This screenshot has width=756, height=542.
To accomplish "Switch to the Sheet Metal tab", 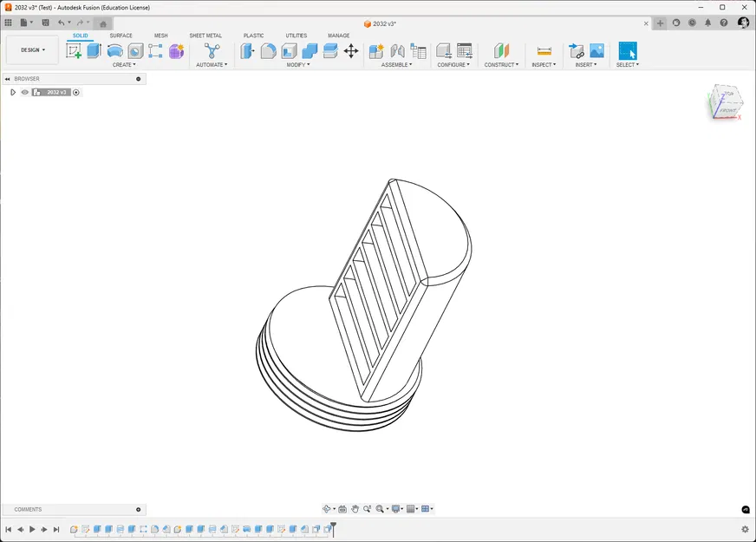I will [x=205, y=36].
